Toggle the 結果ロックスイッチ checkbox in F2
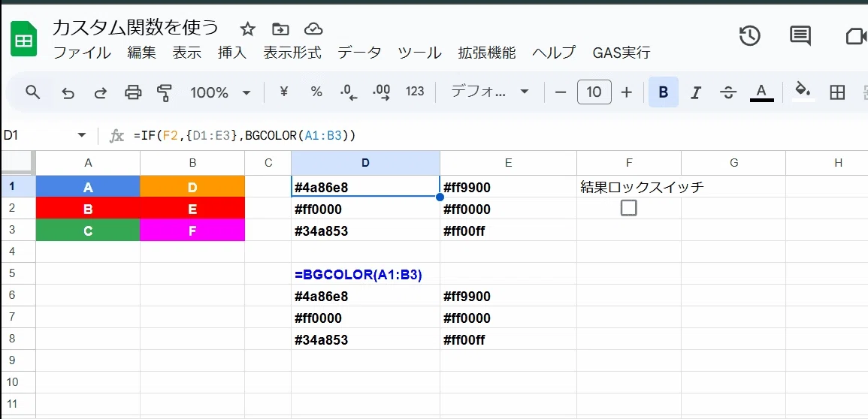Screen dimensions: 868x419 point(629,208)
